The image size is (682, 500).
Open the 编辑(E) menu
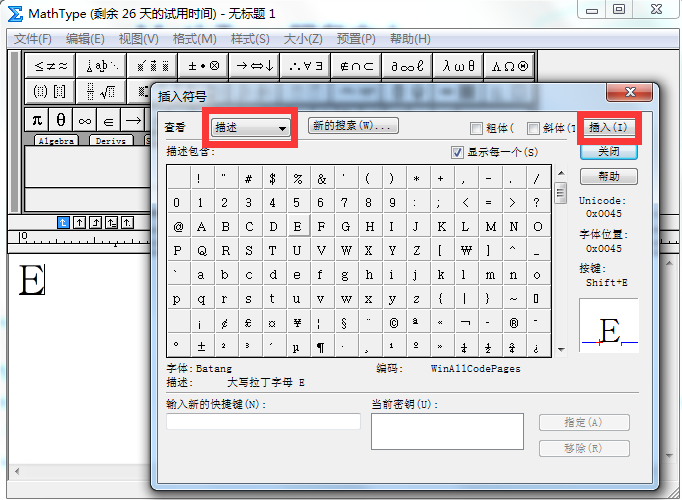[85, 39]
